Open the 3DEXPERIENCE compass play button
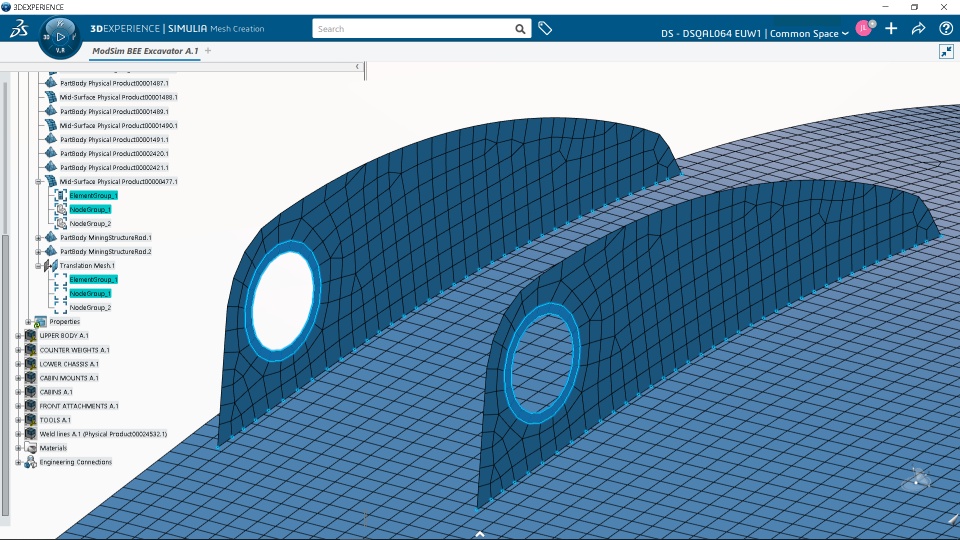Screen dimensions: 960x540 coord(60,37)
